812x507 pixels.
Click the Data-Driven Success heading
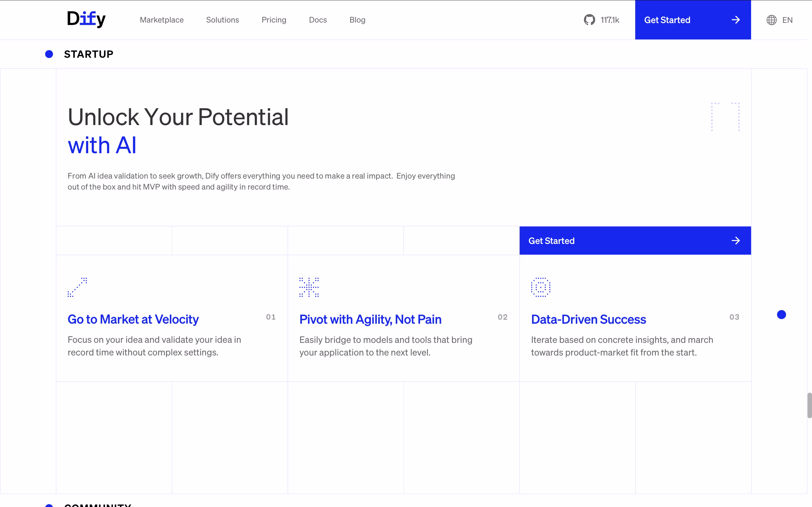click(x=588, y=319)
